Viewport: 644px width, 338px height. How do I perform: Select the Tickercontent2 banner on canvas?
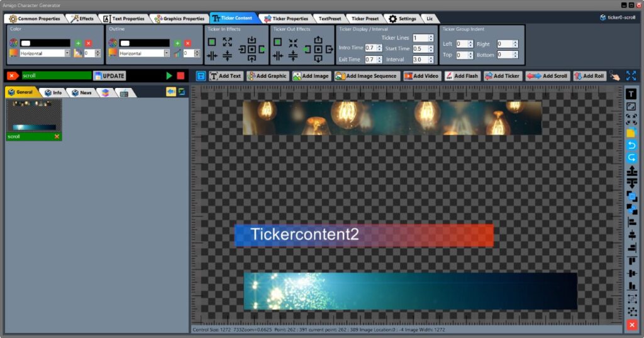364,235
